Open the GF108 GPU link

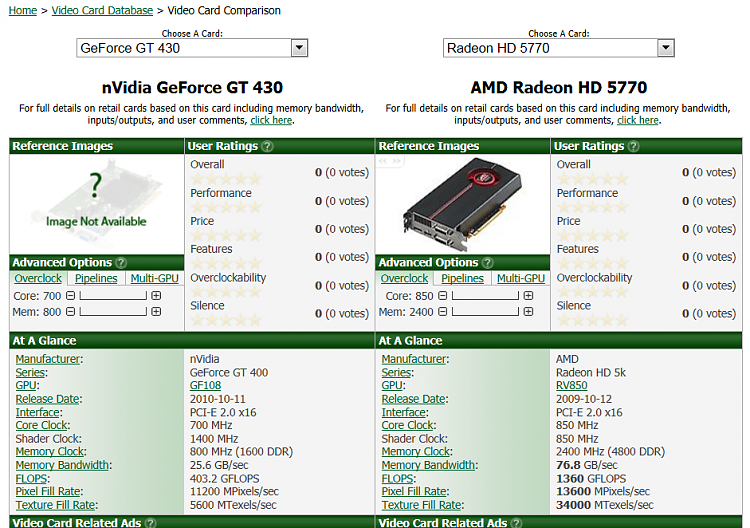[x=205, y=385]
